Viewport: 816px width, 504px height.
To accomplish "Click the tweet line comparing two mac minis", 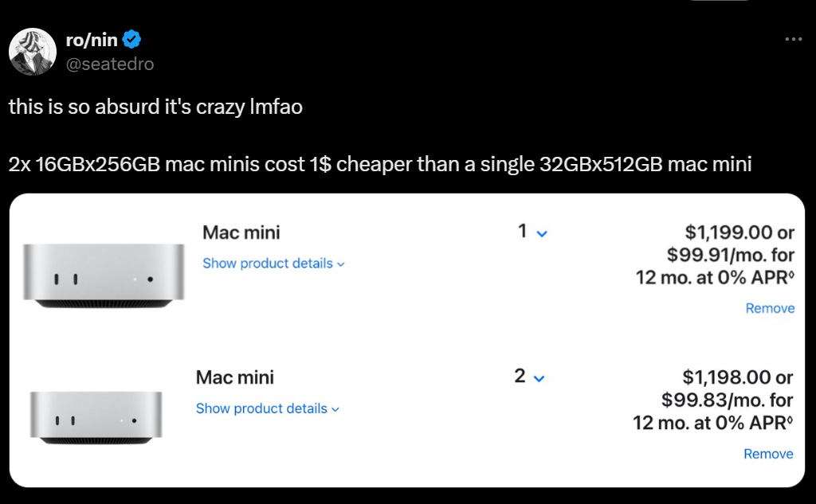I will [380, 166].
